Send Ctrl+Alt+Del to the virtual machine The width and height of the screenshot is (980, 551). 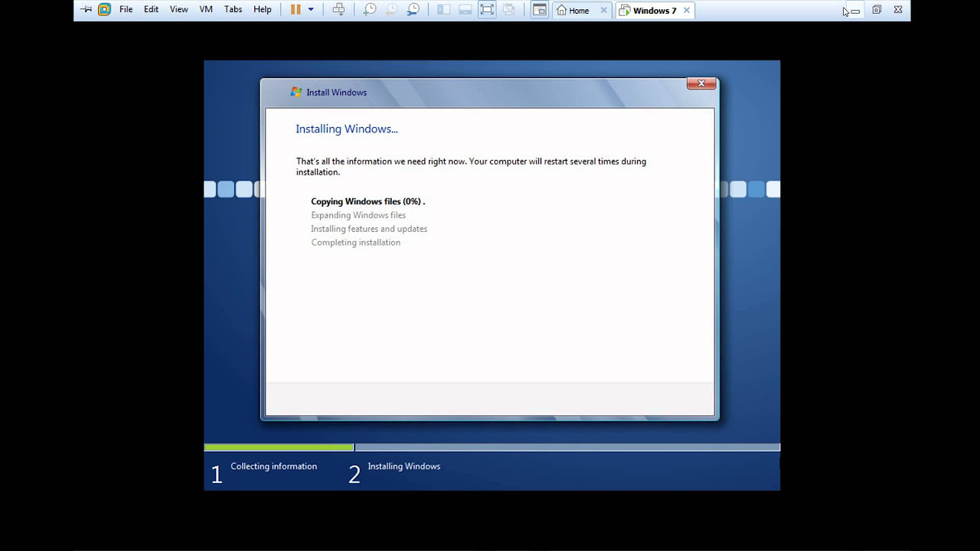pos(338,10)
